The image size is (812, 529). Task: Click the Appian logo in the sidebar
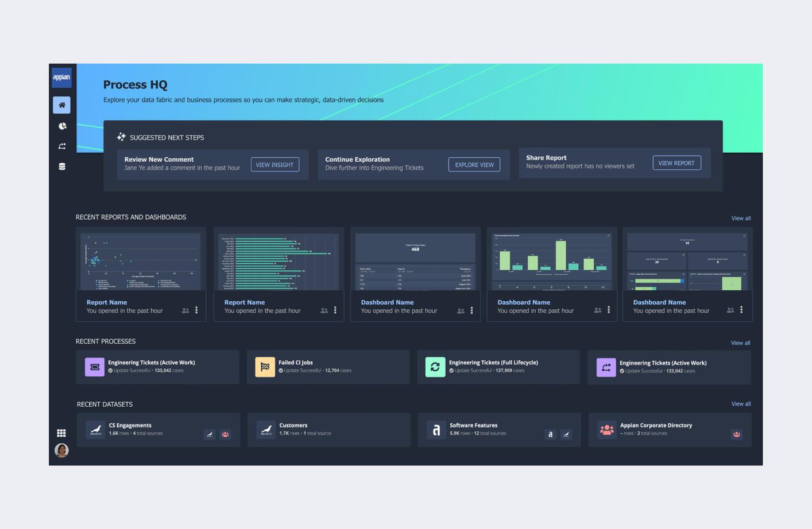pos(61,77)
